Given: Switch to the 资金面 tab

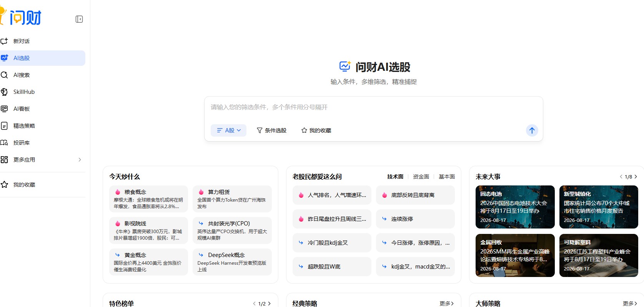Looking at the screenshot, I should (x=421, y=177).
